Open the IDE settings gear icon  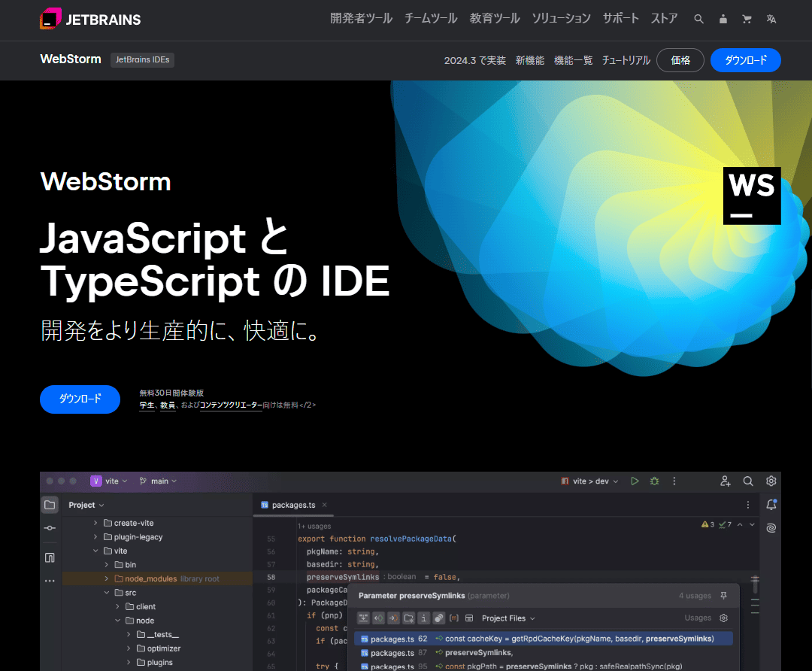pos(771,481)
